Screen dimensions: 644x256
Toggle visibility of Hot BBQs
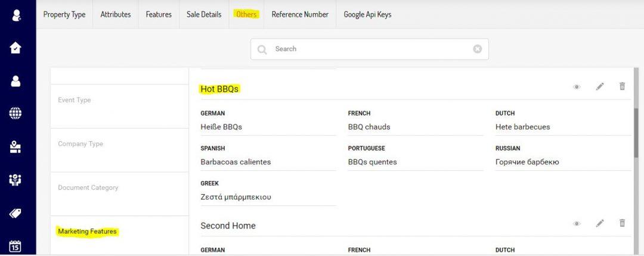577,87
